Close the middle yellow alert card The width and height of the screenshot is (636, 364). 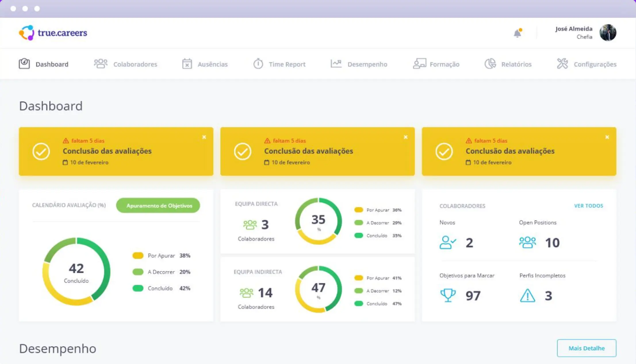coord(405,137)
